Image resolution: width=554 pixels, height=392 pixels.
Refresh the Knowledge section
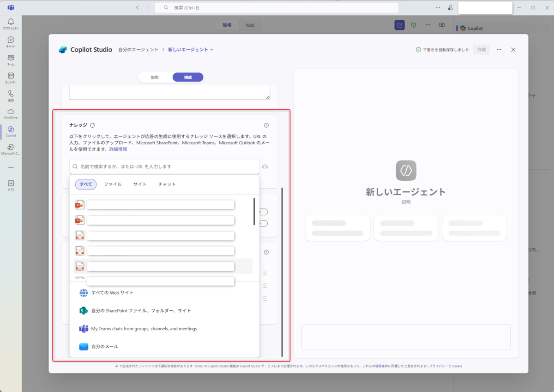click(92, 125)
